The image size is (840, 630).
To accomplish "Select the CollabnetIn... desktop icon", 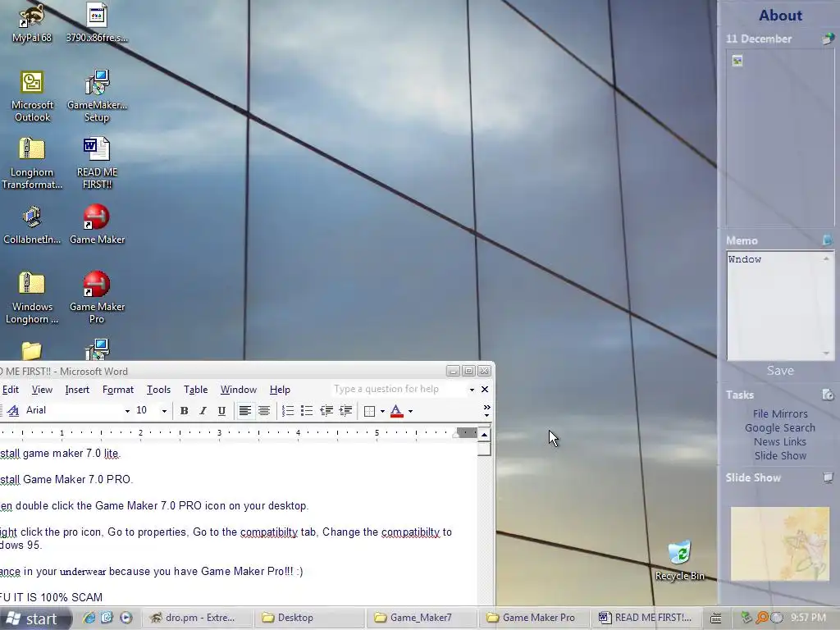I will [x=32, y=225].
